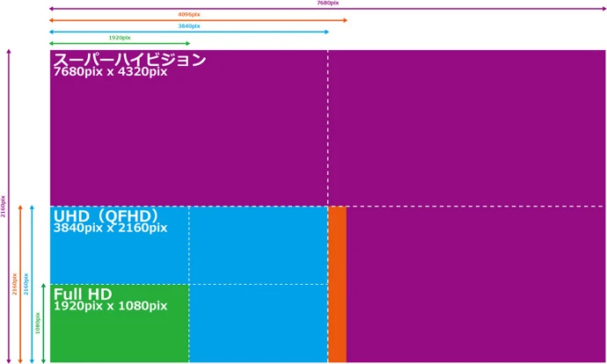607x364 pixels.
Task: Click the green vertical 1080pix height label
Action: coord(38,323)
